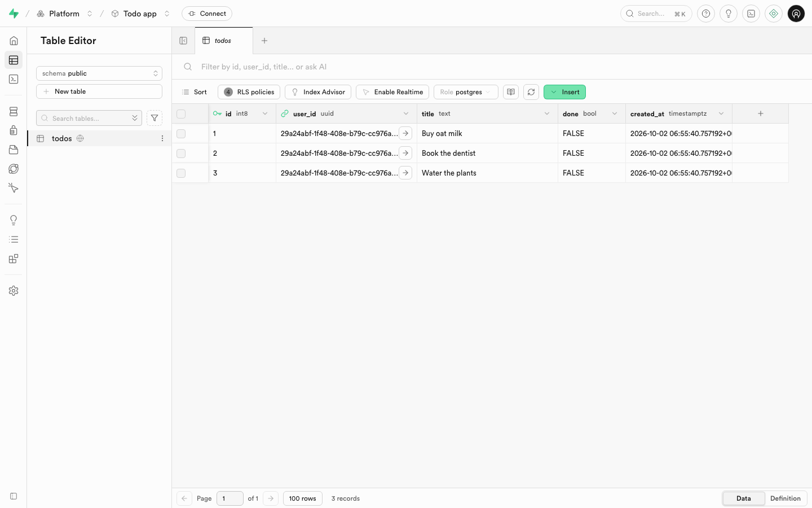Switch to Definition view toggle

click(x=785, y=498)
